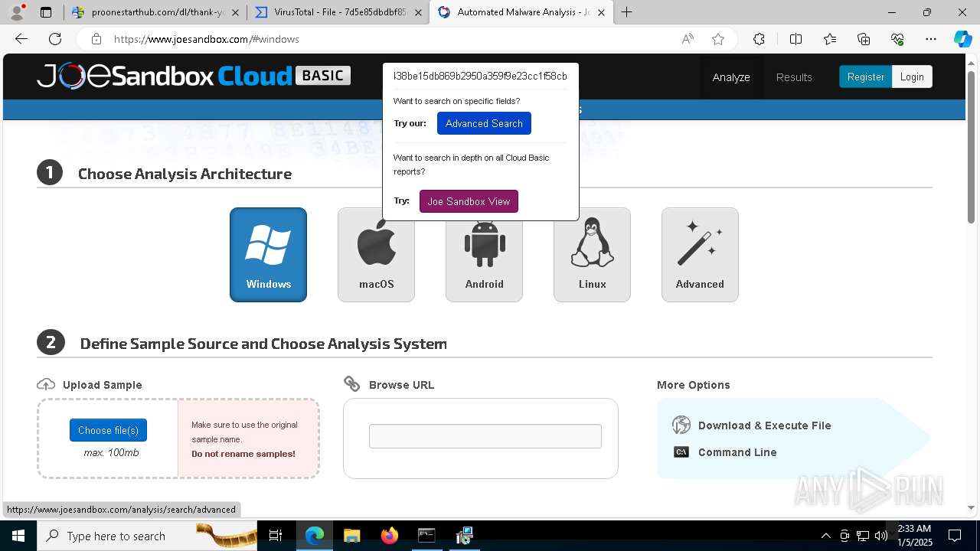This screenshot has width=980, height=551.
Task: Add this page to favorites star
Action: (718, 39)
